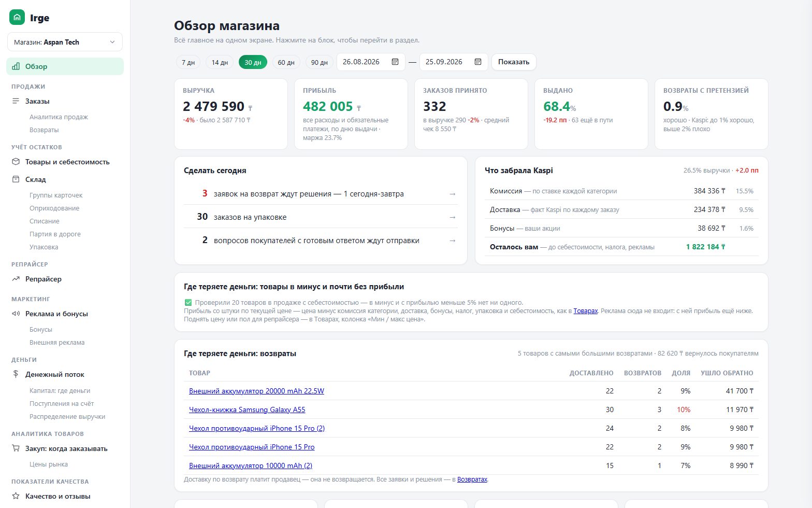The image size is (812, 508).
Task: Click the Irge green logo icon
Action: [17, 18]
